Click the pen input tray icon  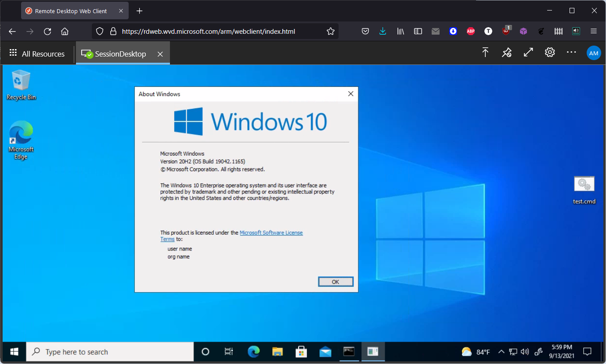pyautogui.click(x=538, y=352)
